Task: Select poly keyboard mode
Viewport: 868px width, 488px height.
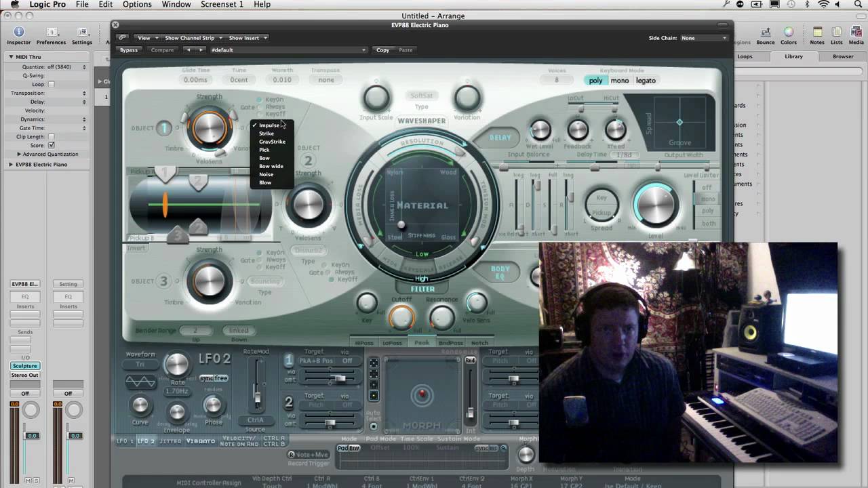Action: [595, 80]
